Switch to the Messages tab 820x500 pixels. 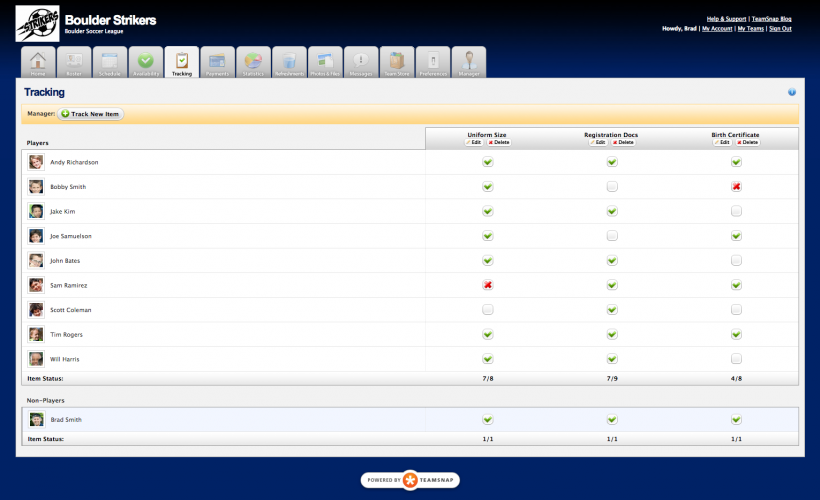(361, 62)
